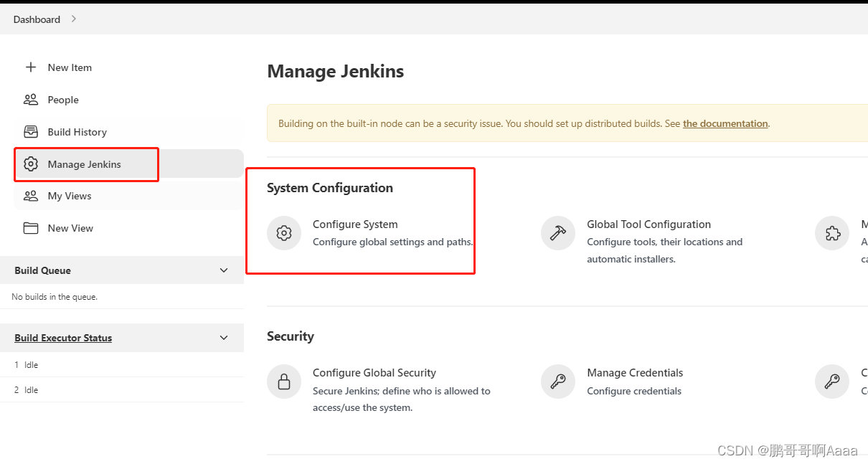The height and width of the screenshot is (464, 868).
Task: Click the Build Queue heading
Action: click(x=42, y=270)
